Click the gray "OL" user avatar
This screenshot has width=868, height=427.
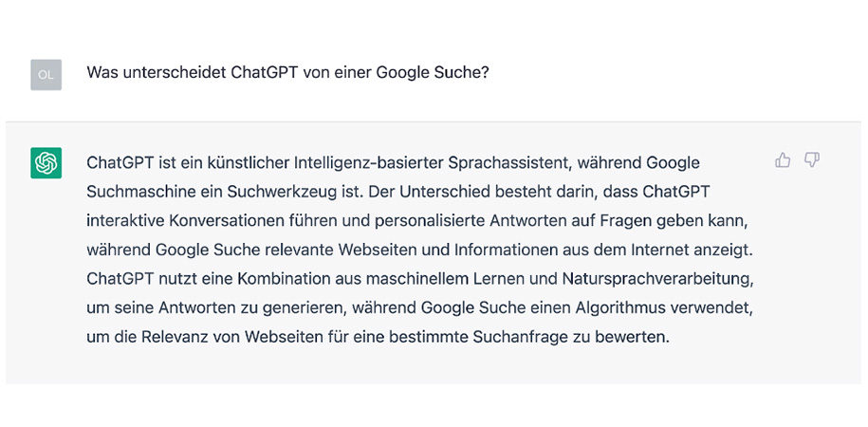[46, 74]
